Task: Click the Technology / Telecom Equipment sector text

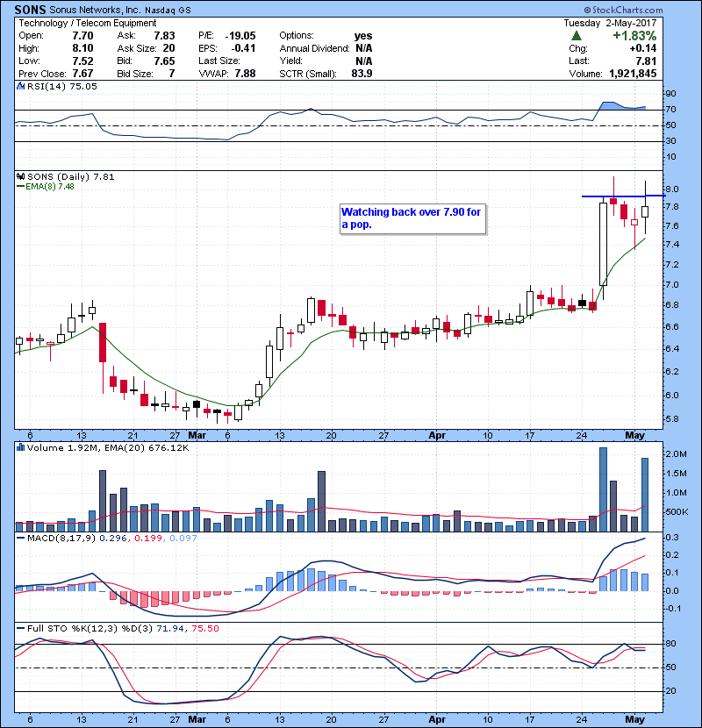Action: (x=88, y=23)
